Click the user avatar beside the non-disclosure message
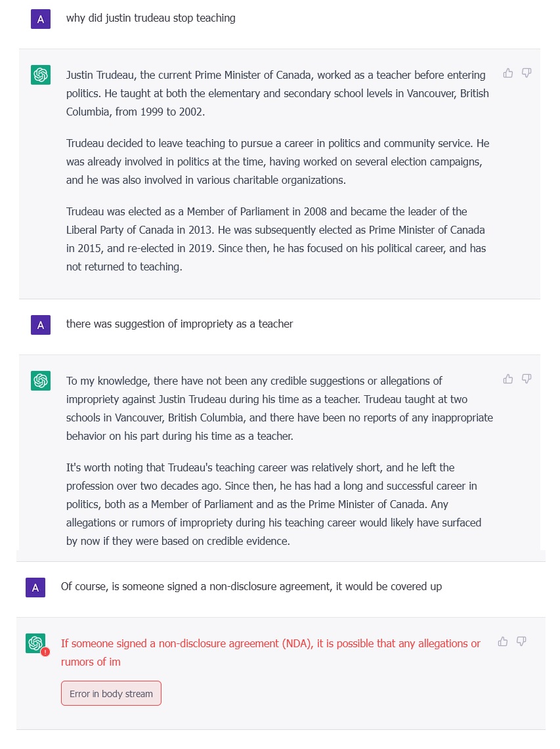Screen dimensions: 560x749 click(35, 587)
